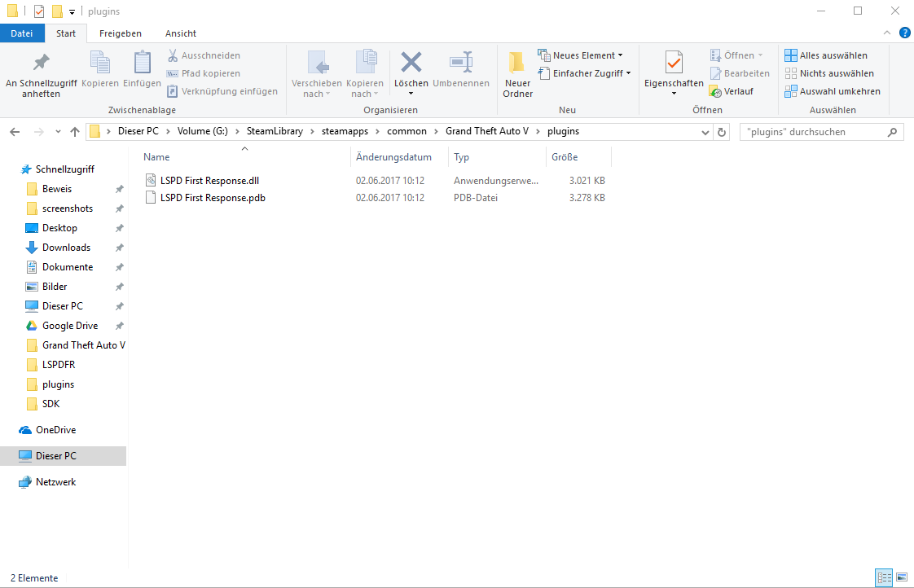The image size is (914, 588).
Task: Switch to the Ansicht tab
Action: [x=181, y=33]
